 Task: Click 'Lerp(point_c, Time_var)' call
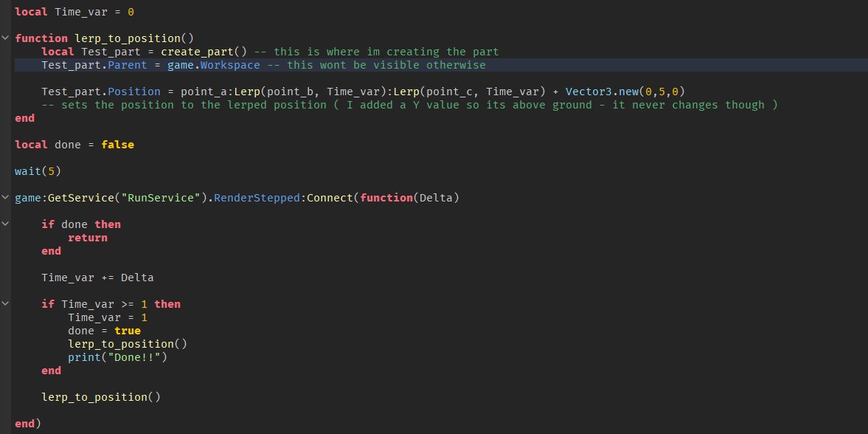(x=470, y=92)
